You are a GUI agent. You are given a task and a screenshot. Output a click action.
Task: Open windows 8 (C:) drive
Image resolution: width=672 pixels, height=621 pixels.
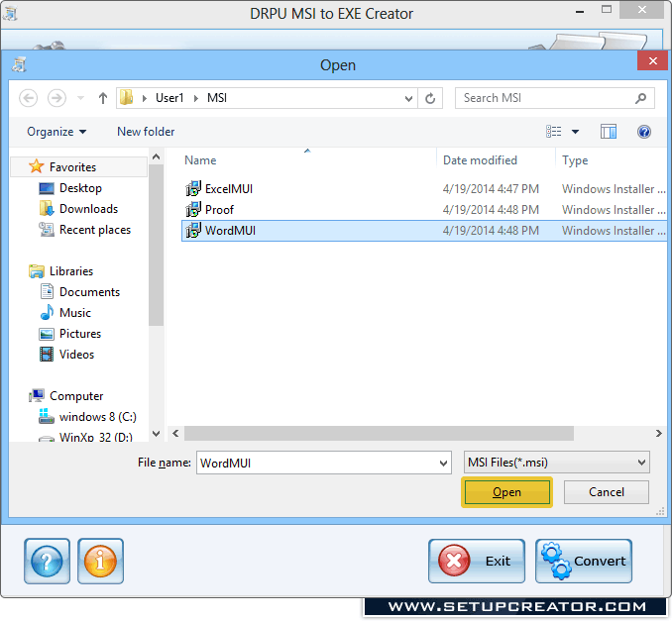coord(97,417)
